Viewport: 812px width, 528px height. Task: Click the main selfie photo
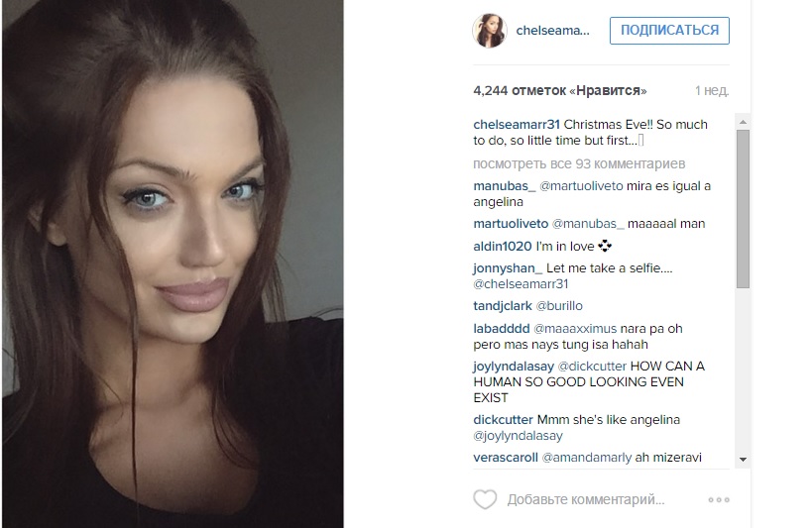(173, 264)
